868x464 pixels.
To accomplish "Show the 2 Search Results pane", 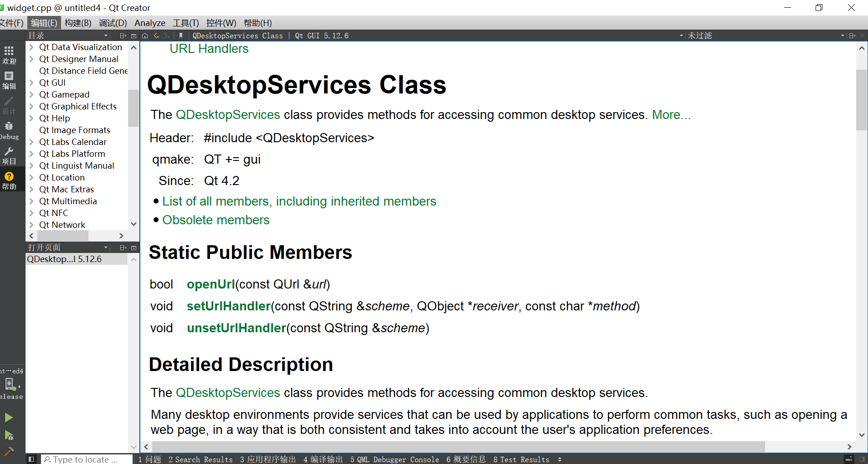I will 200,459.
